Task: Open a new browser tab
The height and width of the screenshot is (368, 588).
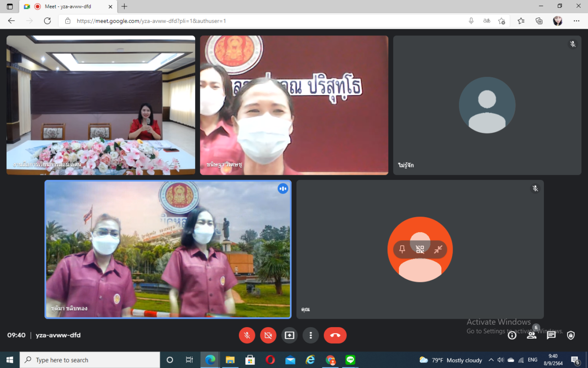Action: [124, 6]
